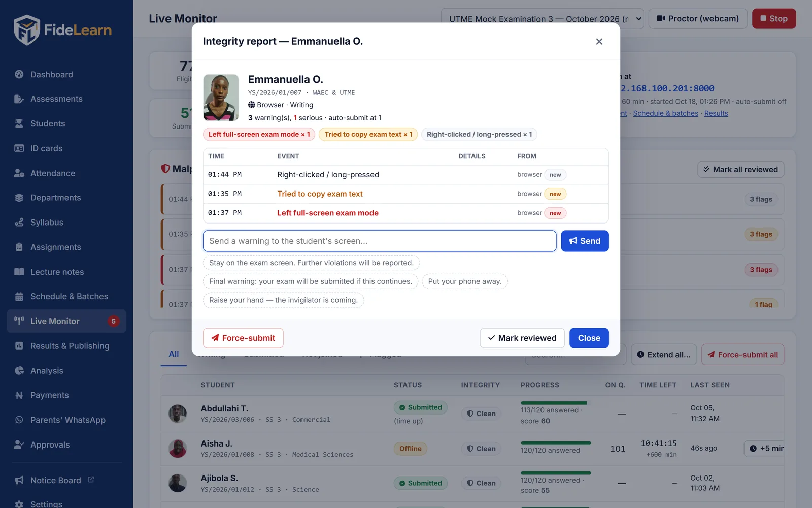Click the Syllabus sidebar icon
The height and width of the screenshot is (508, 812).
tap(19, 223)
